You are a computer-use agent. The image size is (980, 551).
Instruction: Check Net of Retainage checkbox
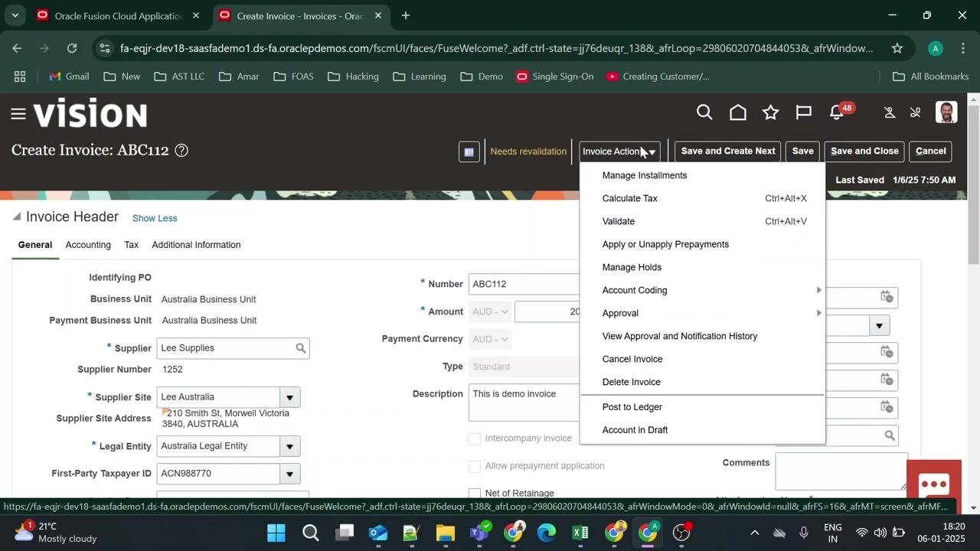[x=475, y=494]
